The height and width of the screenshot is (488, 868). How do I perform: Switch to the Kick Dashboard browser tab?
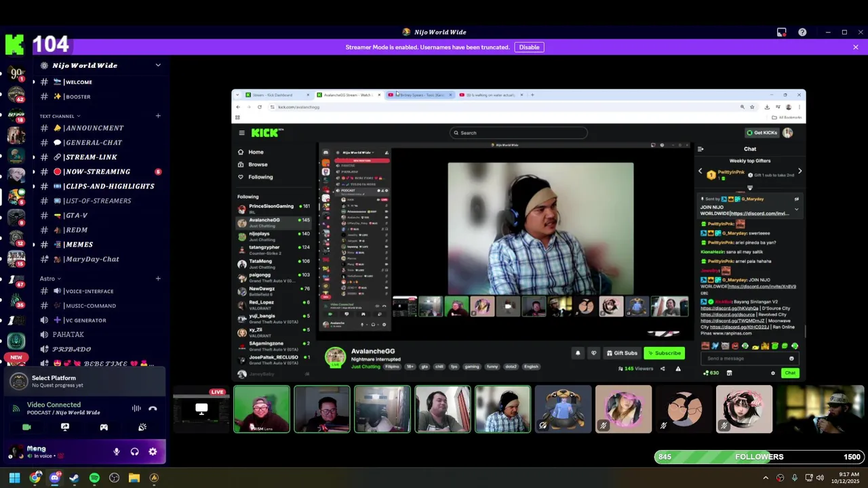coord(277,95)
